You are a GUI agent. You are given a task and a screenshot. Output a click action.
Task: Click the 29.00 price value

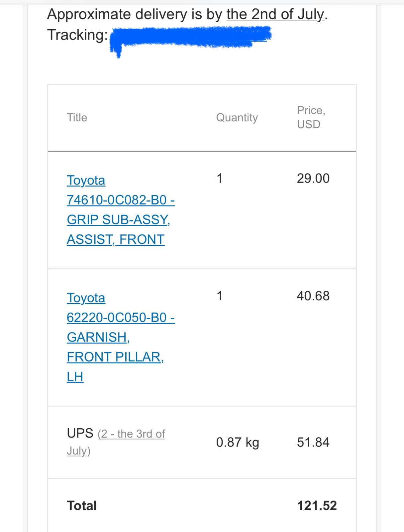(x=313, y=178)
